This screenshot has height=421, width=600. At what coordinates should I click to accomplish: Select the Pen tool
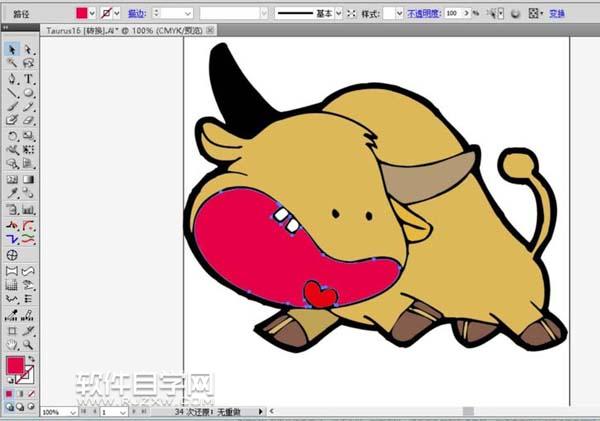[x=12, y=78]
